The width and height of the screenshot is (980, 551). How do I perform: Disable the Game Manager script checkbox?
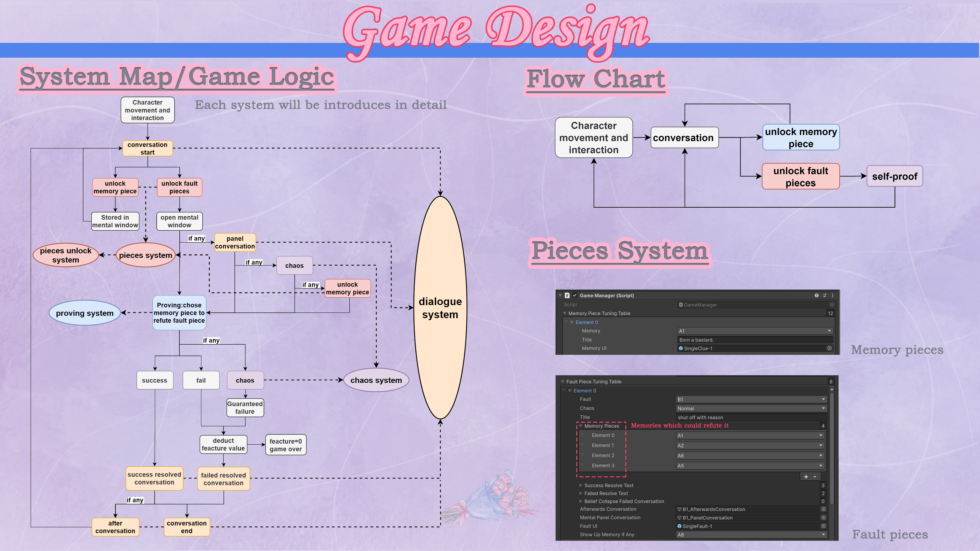pyautogui.click(x=575, y=295)
